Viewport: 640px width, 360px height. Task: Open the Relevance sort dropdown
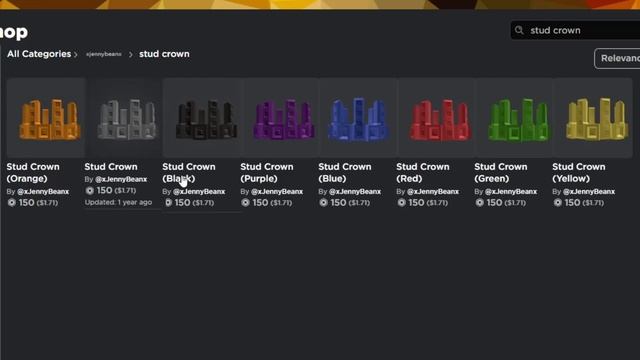point(617,58)
